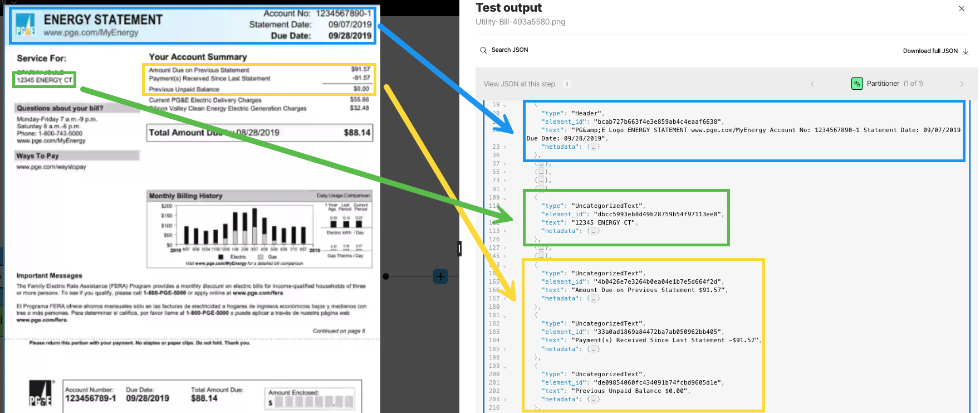Expand the metadata fold at line 203
Image resolution: width=980 pixels, height=413 pixels.
coord(505,400)
